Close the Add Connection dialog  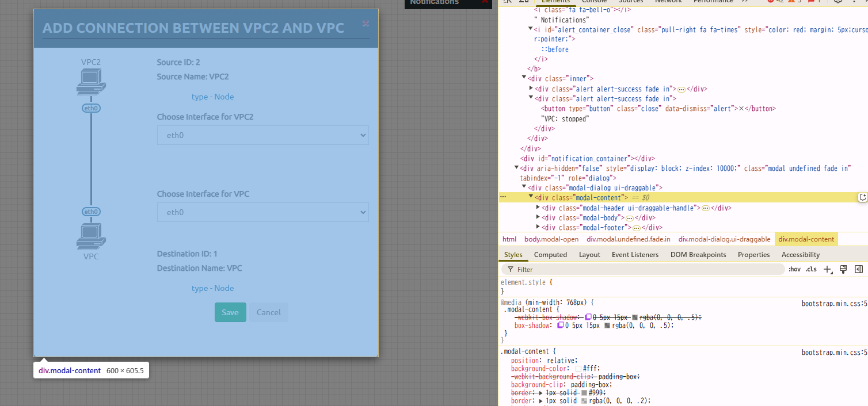(366, 24)
